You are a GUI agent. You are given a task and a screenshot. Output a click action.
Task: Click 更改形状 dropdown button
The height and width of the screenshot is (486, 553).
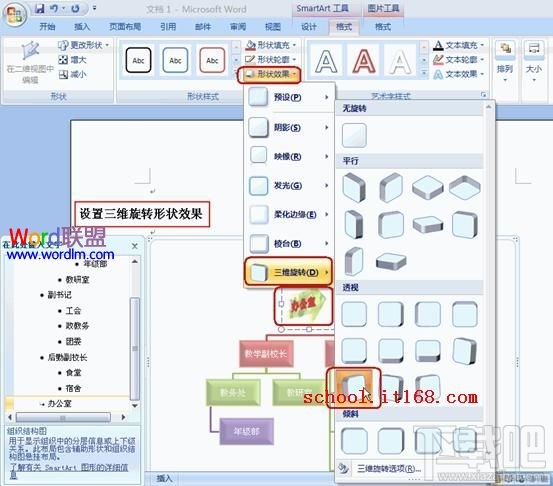coord(84,45)
